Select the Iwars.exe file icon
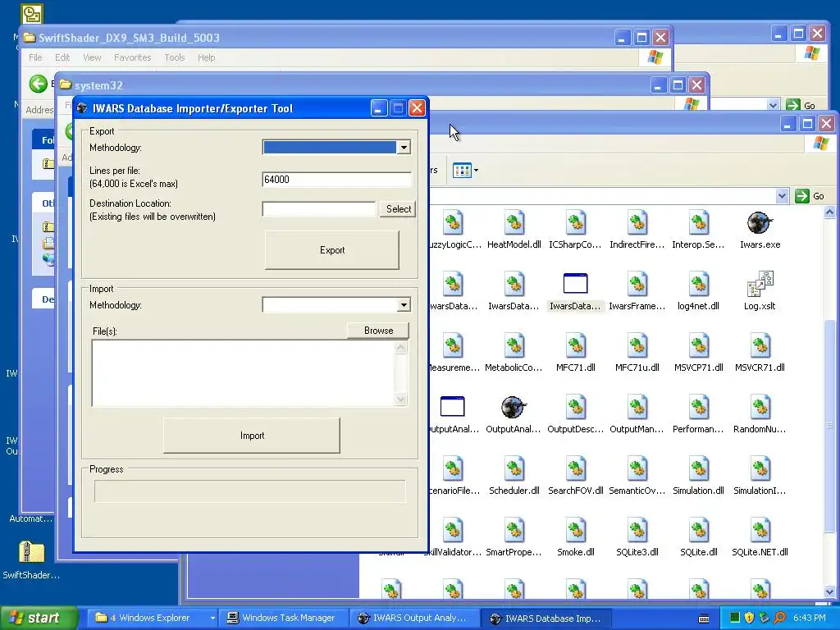Image resolution: width=840 pixels, height=630 pixels. point(760,223)
